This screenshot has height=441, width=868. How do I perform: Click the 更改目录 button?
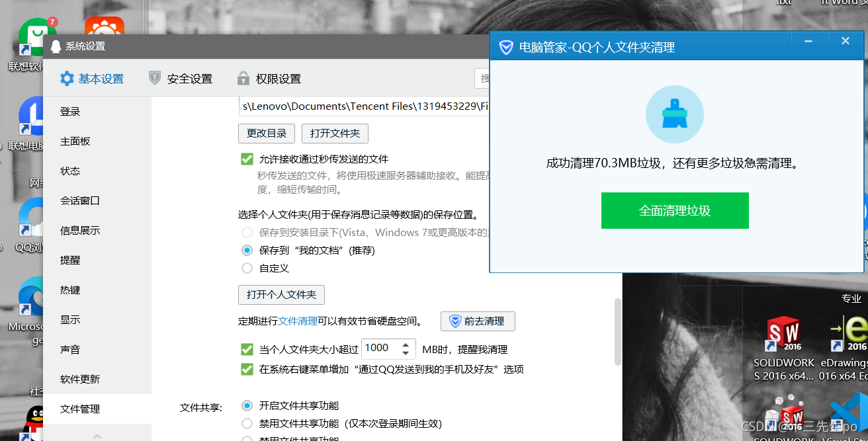(267, 134)
